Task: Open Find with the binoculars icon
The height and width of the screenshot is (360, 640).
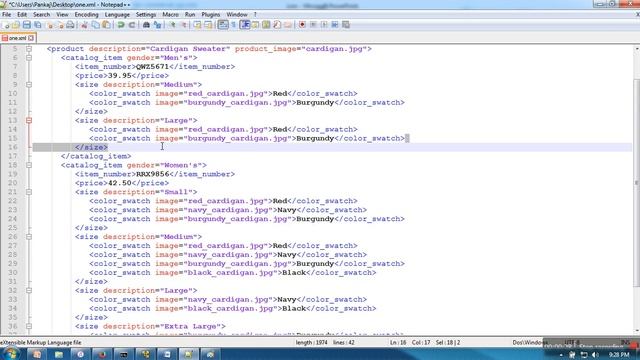Action: point(146,25)
